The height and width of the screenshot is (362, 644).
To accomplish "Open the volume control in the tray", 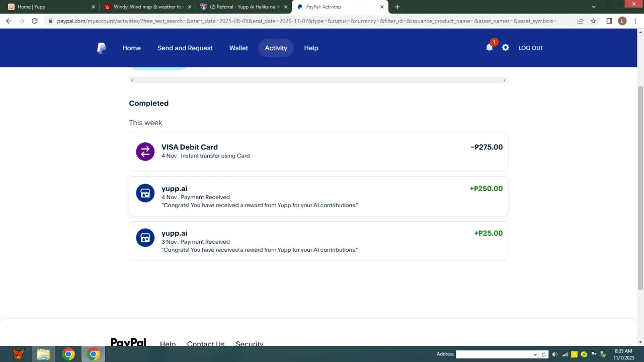I will (554, 354).
